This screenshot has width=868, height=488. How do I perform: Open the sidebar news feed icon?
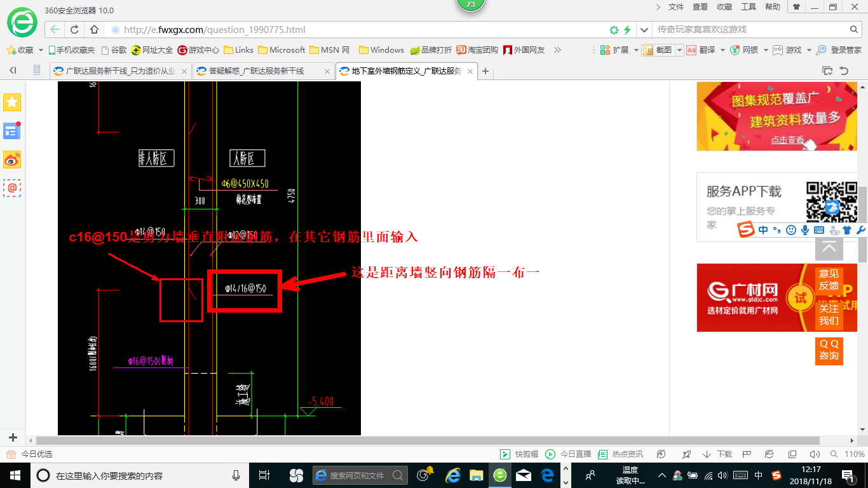click(12, 131)
